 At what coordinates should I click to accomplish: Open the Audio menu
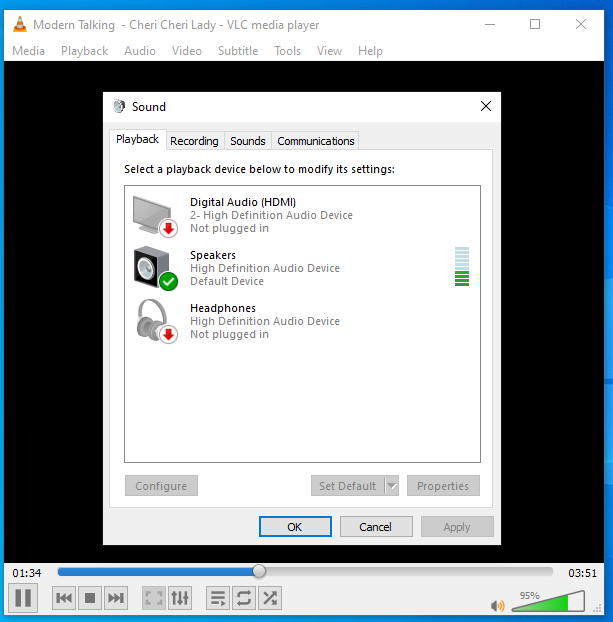pyautogui.click(x=140, y=51)
